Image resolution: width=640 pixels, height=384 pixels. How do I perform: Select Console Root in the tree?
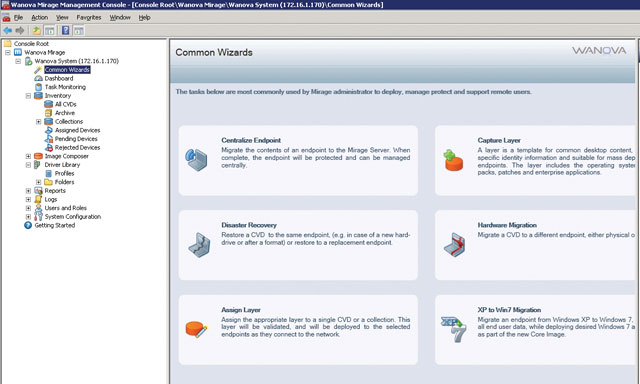coord(31,44)
